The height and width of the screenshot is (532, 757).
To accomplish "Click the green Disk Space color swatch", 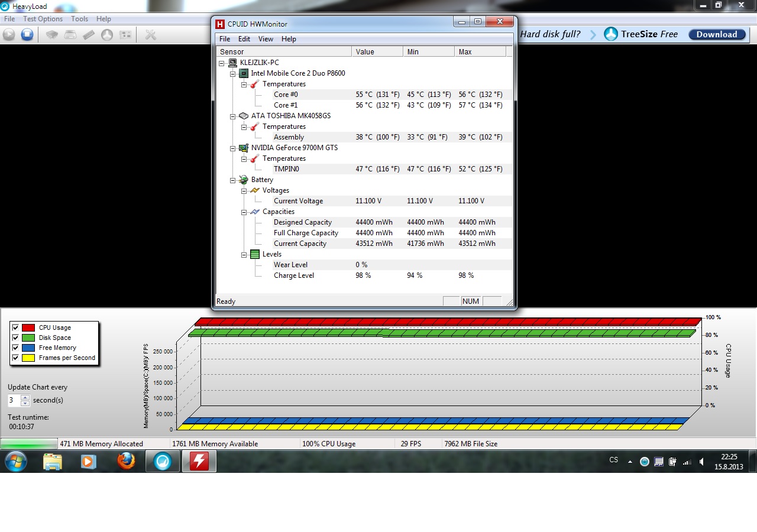I will pos(28,338).
